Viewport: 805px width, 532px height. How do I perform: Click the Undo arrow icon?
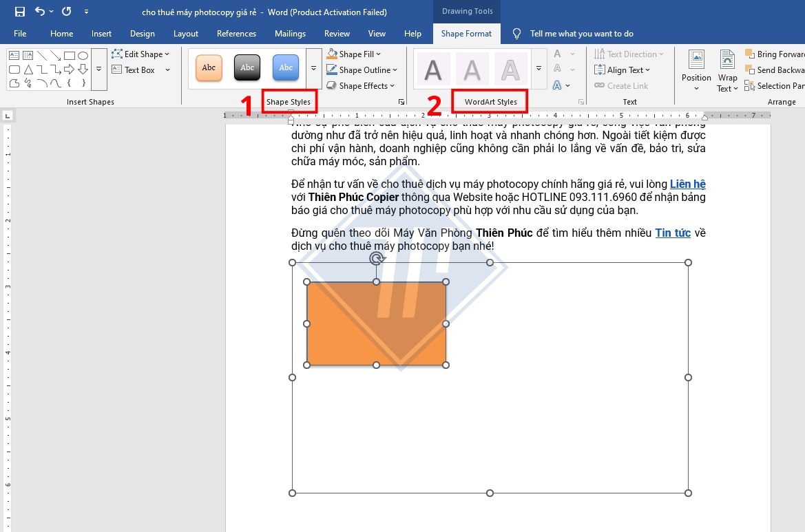[x=39, y=11]
